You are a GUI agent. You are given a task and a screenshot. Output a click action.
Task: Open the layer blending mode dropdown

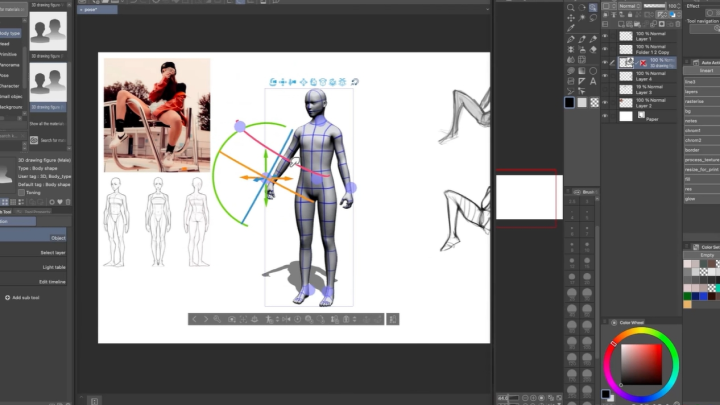(627, 6)
